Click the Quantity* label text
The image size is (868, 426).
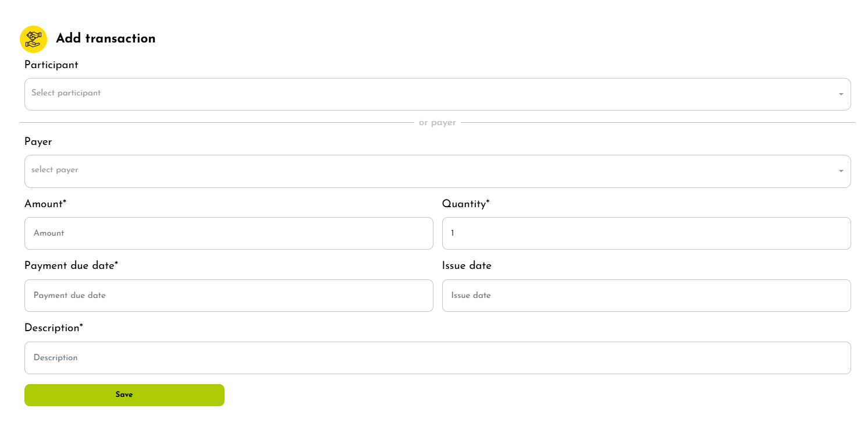[465, 204]
